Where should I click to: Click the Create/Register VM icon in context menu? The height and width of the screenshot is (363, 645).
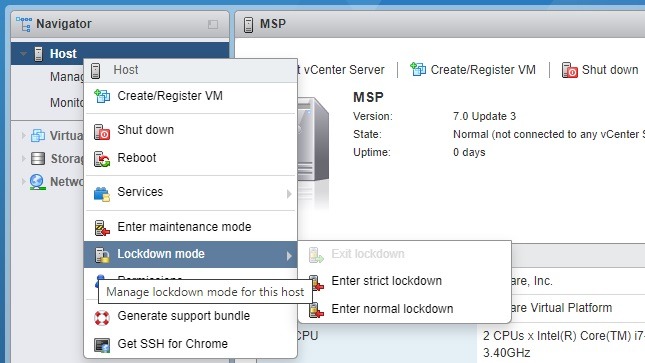tap(102, 96)
